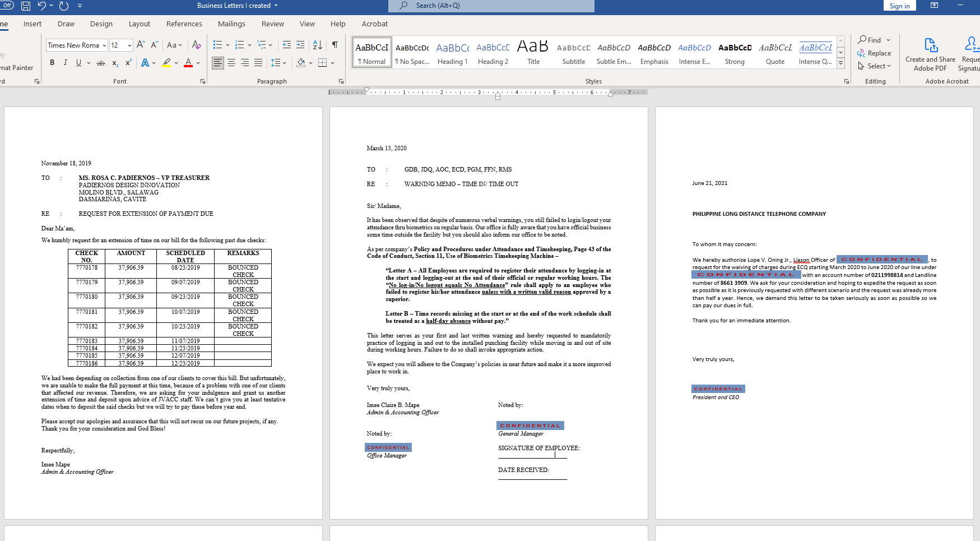The height and width of the screenshot is (541, 980).
Task: Click Create and Share Adobe PDF
Action: click(930, 55)
